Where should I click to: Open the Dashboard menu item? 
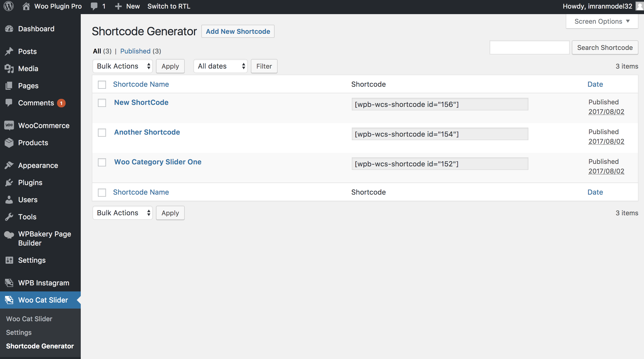(x=36, y=29)
